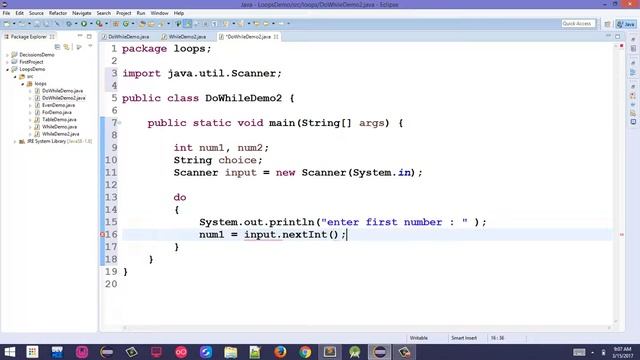The height and width of the screenshot is (360, 640).
Task: Open the Window menu
Action: tap(159, 13)
